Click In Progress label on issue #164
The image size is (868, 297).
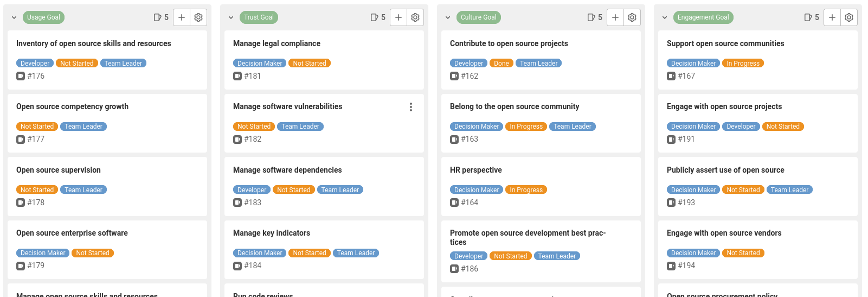pos(526,190)
